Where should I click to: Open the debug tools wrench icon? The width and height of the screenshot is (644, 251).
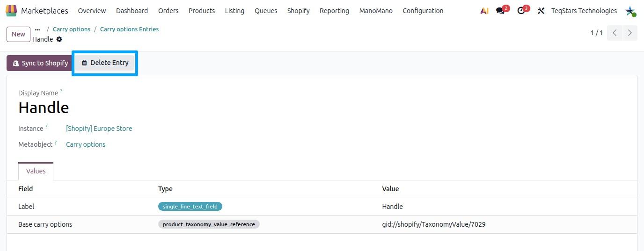[x=541, y=11]
